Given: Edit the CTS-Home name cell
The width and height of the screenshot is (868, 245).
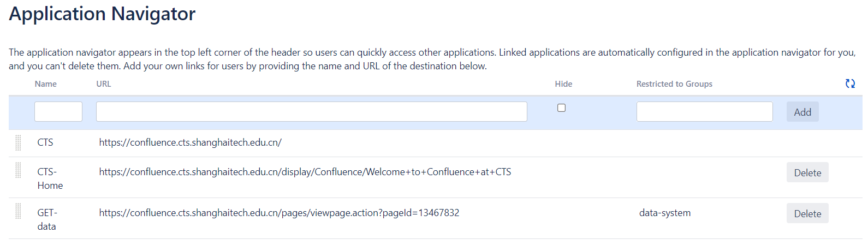Looking at the screenshot, I should pyautogui.click(x=50, y=178).
